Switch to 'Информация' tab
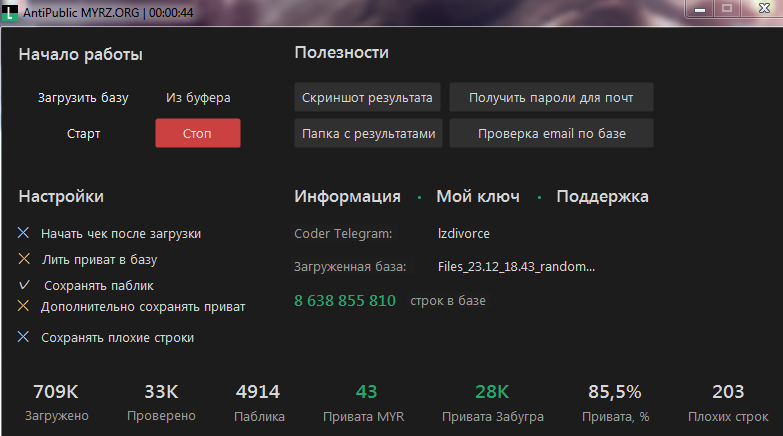 [x=347, y=197]
